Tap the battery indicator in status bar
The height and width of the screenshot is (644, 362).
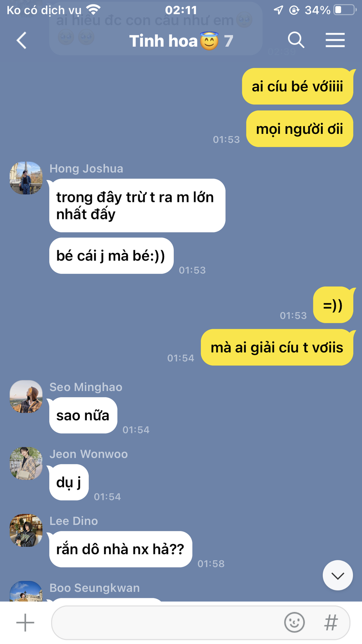pos(345,10)
